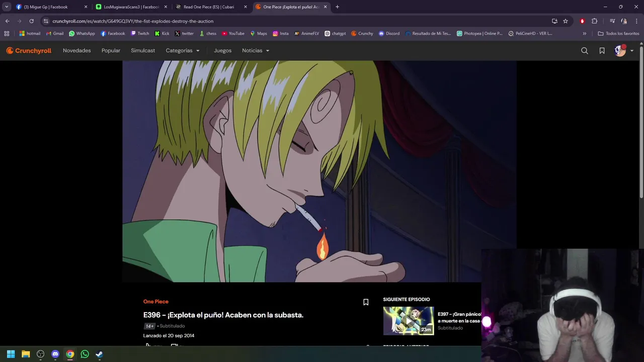Bookmark the E396 episode

tap(366, 302)
